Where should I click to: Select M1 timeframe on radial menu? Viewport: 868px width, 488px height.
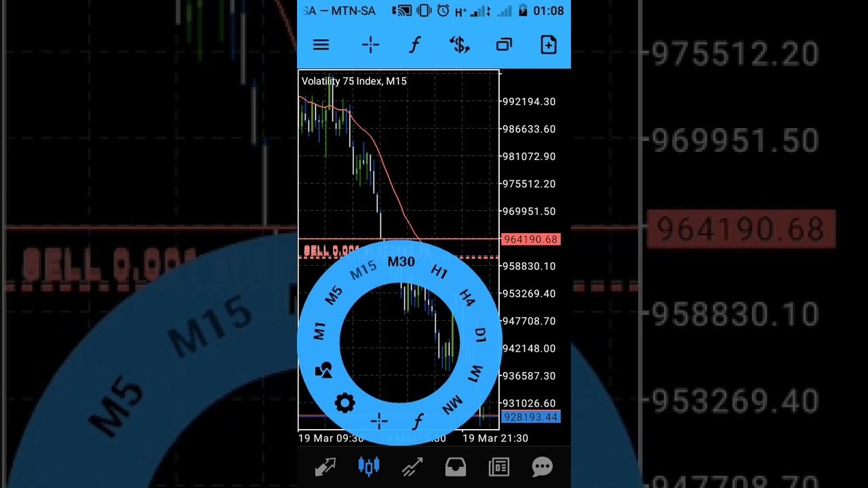click(x=319, y=331)
